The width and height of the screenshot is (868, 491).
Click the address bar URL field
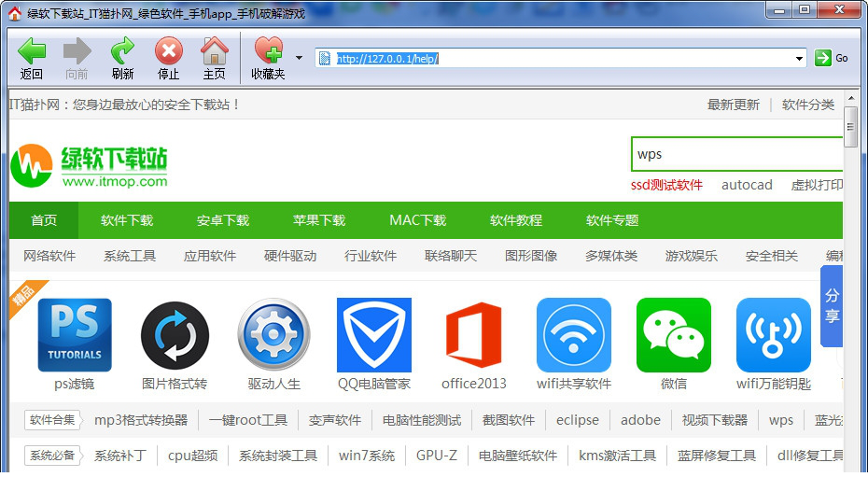560,58
